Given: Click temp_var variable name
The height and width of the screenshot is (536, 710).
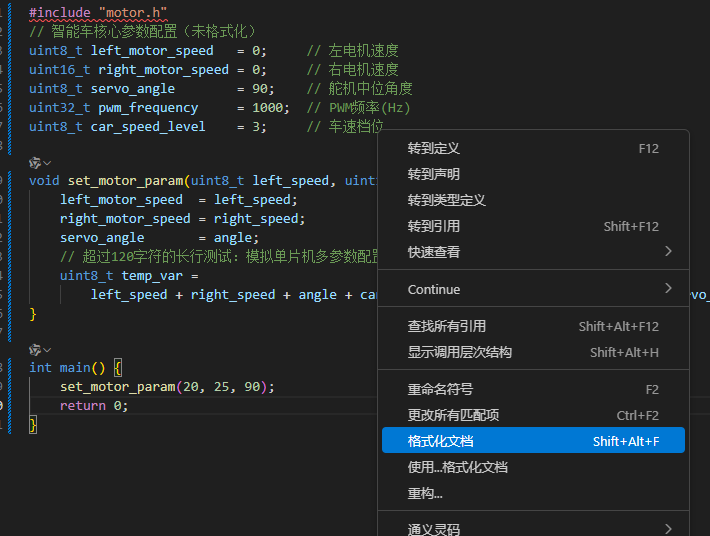Looking at the screenshot, I should [152, 276].
